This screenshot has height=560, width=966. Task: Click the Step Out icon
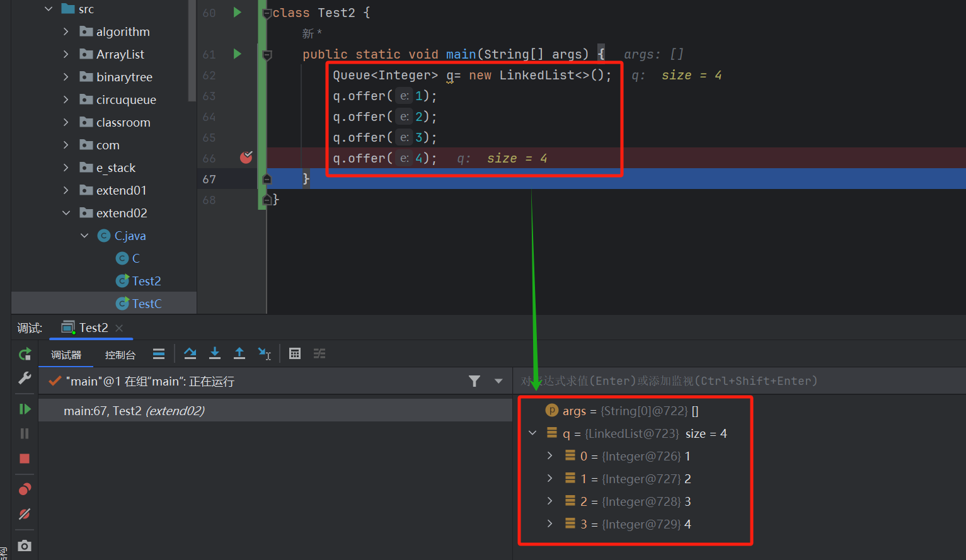click(239, 353)
